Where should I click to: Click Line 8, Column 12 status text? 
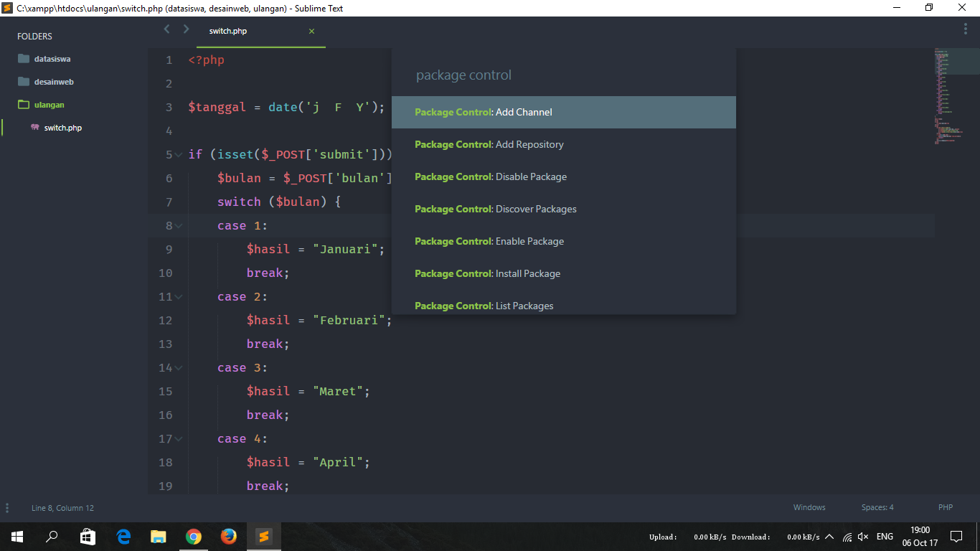[62, 508]
